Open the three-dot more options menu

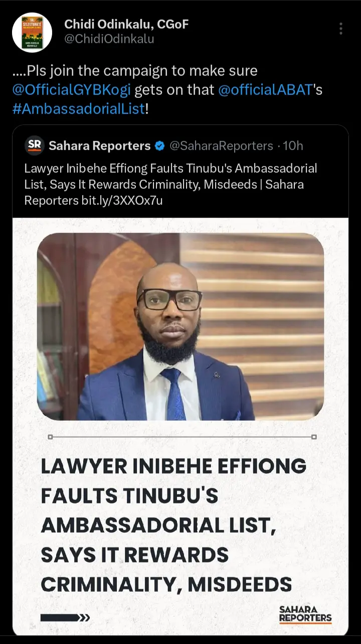coord(340,29)
